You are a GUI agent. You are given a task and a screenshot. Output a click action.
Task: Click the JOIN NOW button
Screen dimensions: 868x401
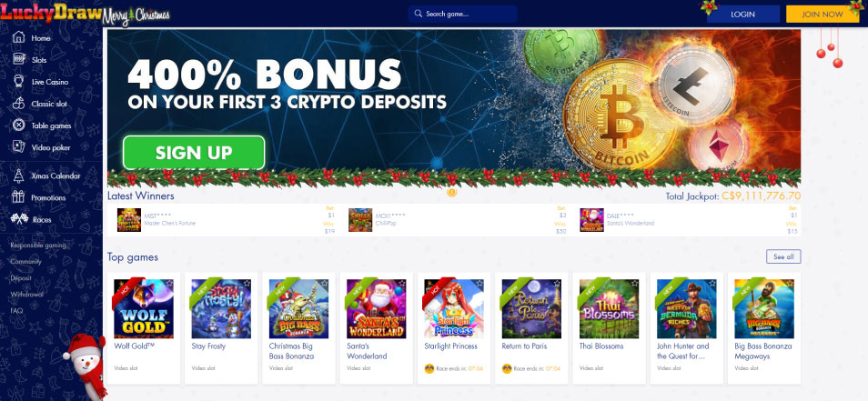tap(823, 15)
